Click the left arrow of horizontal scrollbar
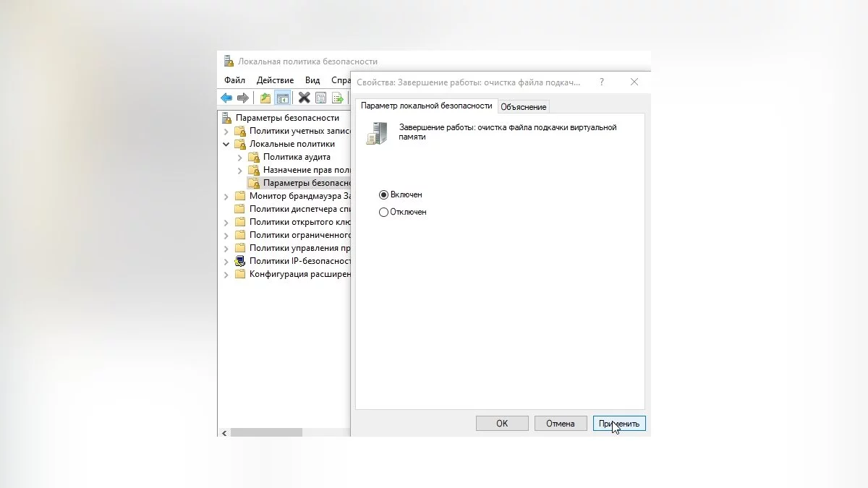 click(x=224, y=432)
